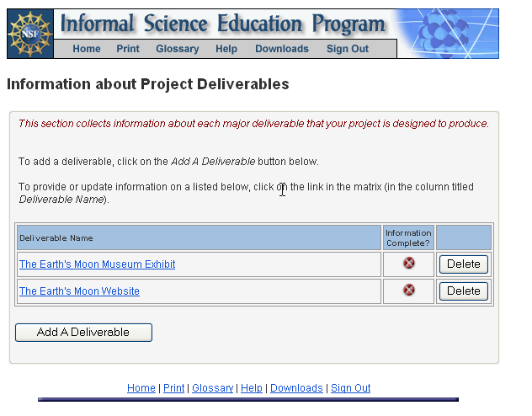Open Home in the top navigation bar
This screenshot has height=416, width=532.
87,49
